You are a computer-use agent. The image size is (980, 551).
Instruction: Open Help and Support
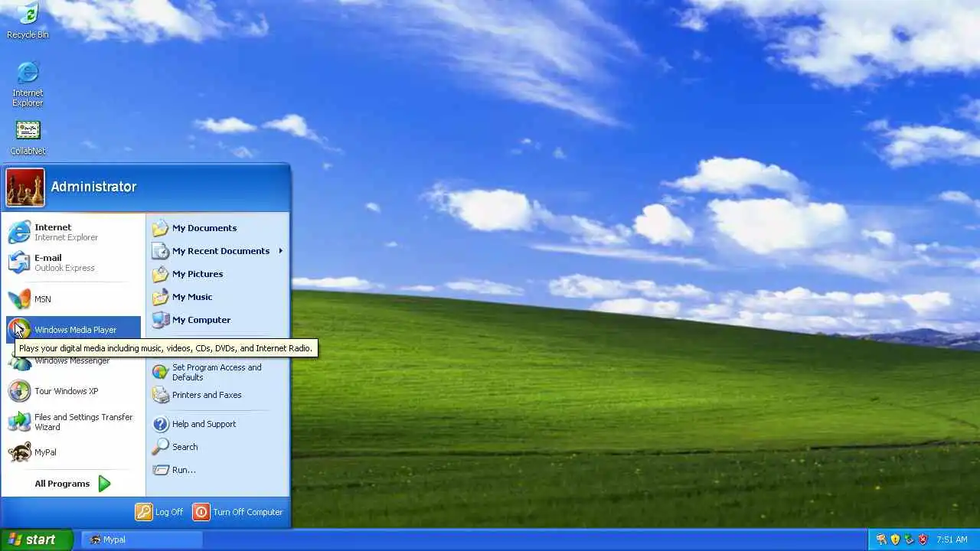[x=217, y=424]
